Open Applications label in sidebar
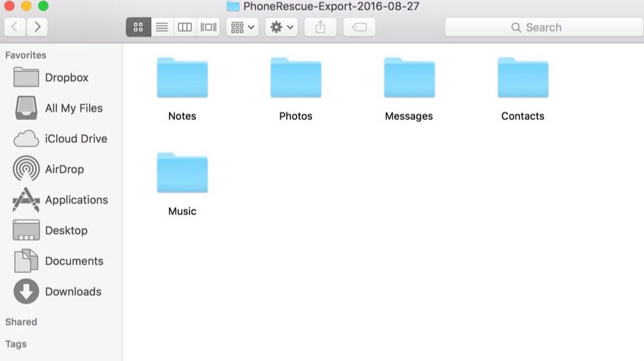The image size is (644, 361). pos(76,200)
